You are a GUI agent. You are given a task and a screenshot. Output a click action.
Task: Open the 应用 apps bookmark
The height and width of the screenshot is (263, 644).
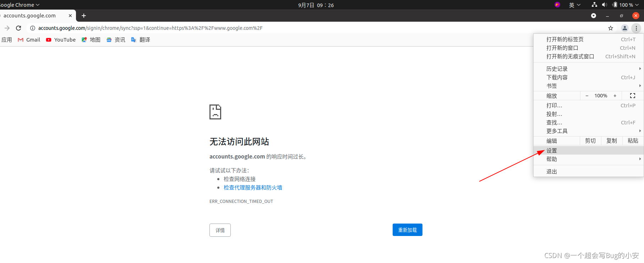pos(6,40)
